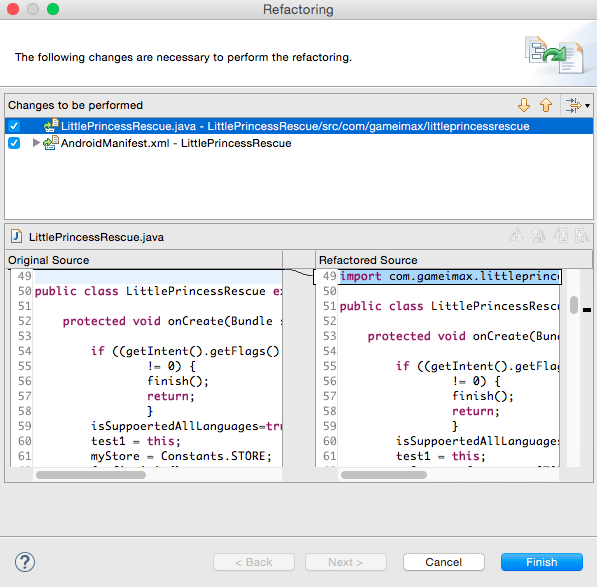Click the AndroidManifest.xml change icon
597x587 pixels.
[51, 143]
